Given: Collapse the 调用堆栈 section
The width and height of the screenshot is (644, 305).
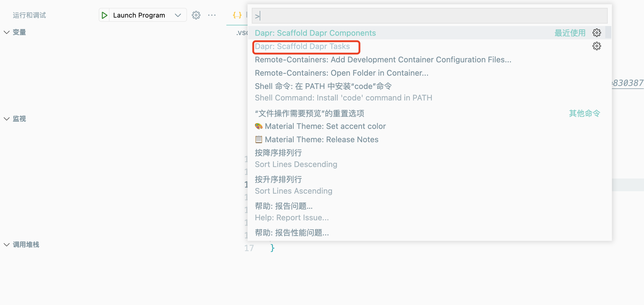Looking at the screenshot, I should click(7, 245).
